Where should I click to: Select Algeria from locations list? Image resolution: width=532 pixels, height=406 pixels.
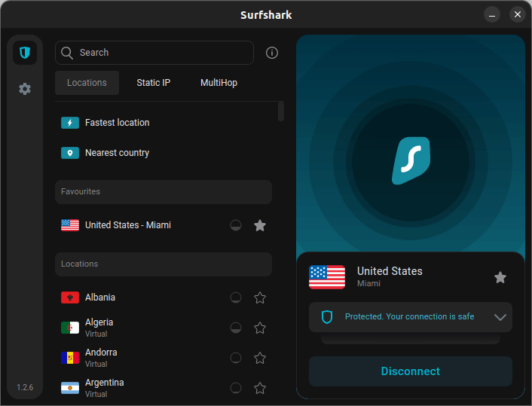164,328
